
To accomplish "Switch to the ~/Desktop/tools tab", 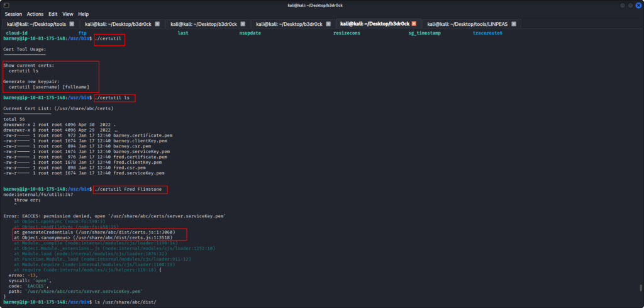I will pos(36,24).
